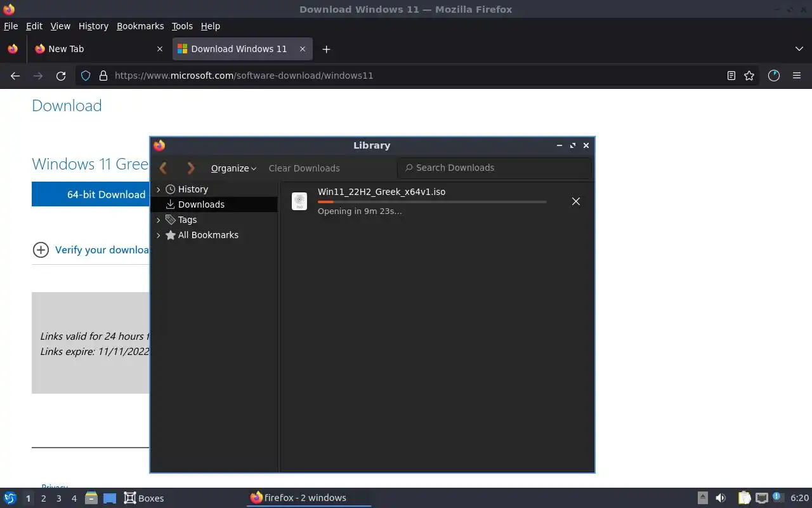Open the Bookmarks menu
Image resolution: width=812 pixels, height=508 pixels.
140,26
